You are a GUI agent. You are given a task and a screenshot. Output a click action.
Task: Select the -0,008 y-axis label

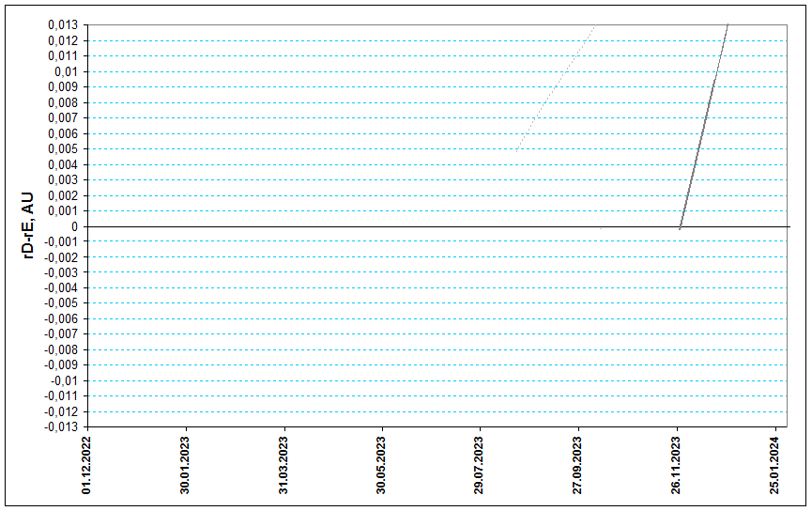tap(61, 349)
